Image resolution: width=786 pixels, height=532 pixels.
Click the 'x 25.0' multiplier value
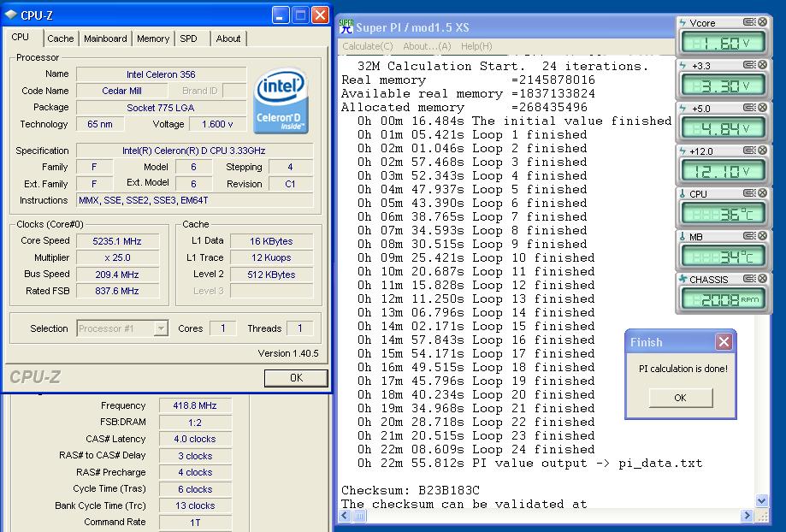pos(117,257)
